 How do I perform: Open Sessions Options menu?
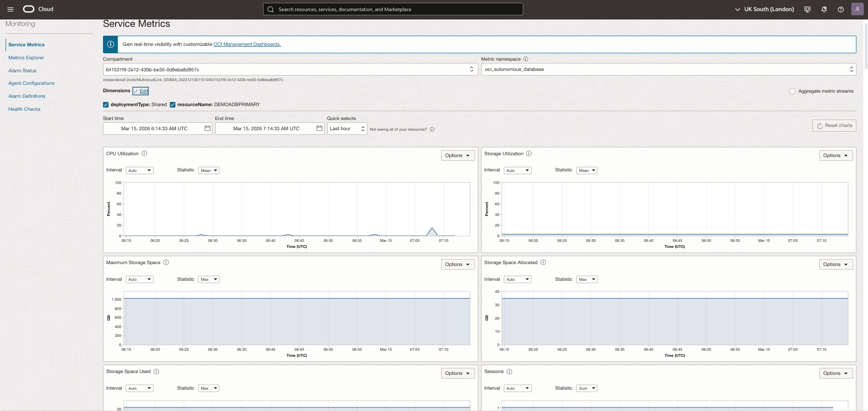click(836, 373)
